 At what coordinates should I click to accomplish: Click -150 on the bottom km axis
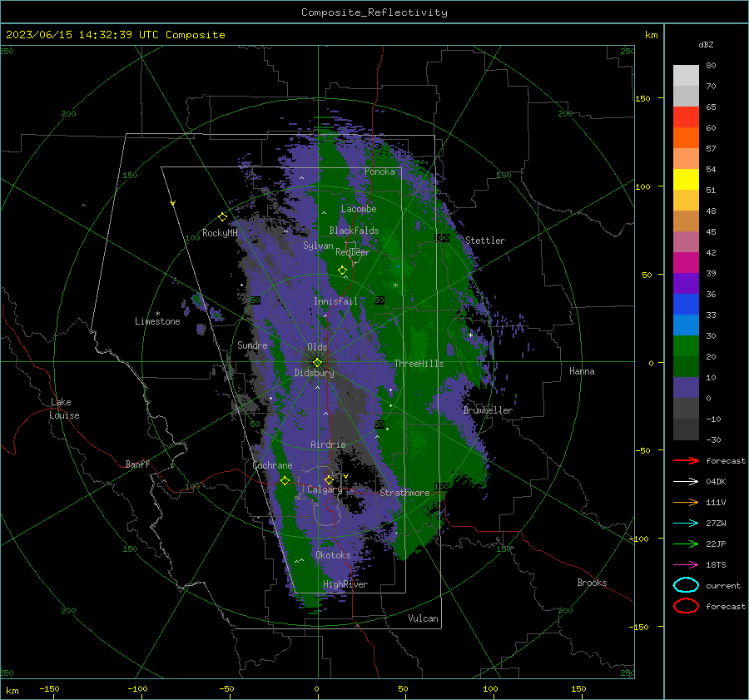(x=49, y=688)
